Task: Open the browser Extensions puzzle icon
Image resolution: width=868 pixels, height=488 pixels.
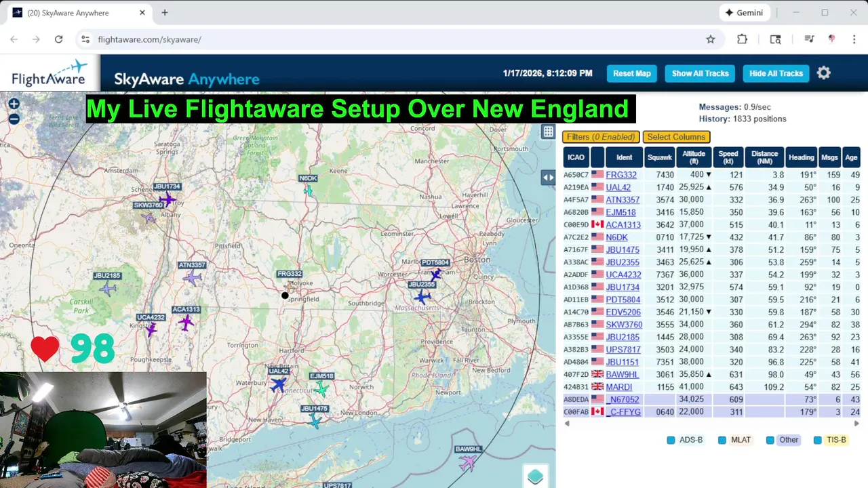Action: (742, 39)
